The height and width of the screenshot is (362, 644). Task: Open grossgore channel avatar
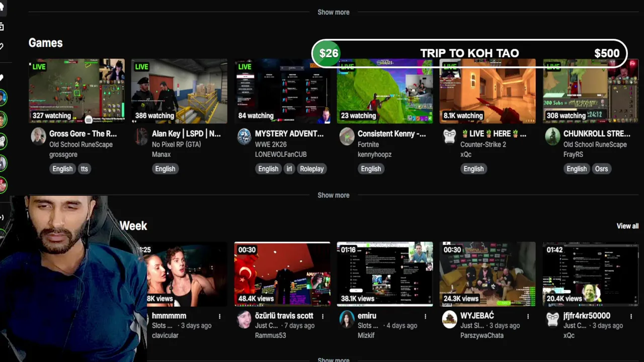click(x=38, y=136)
